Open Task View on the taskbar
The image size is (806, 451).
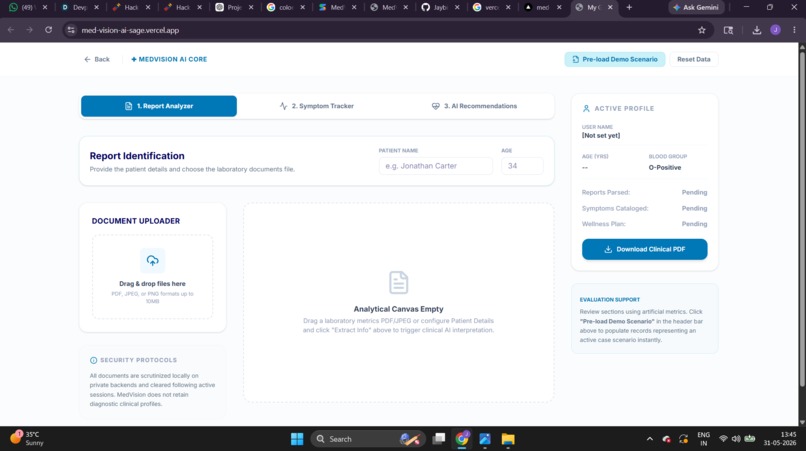(x=438, y=439)
